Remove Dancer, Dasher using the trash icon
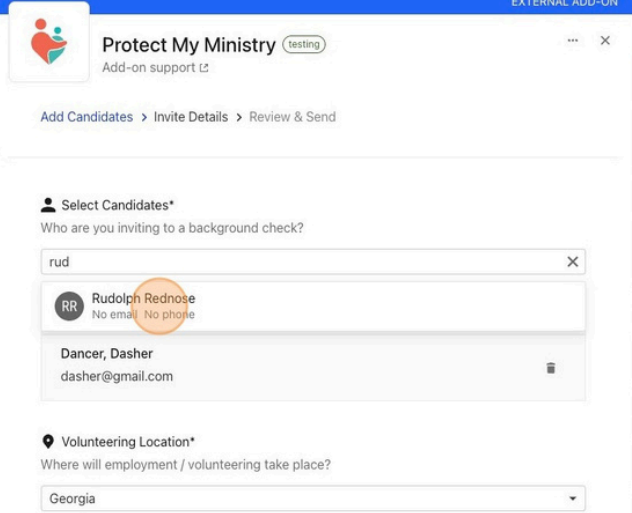The width and height of the screenshot is (632, 513). 551,368
